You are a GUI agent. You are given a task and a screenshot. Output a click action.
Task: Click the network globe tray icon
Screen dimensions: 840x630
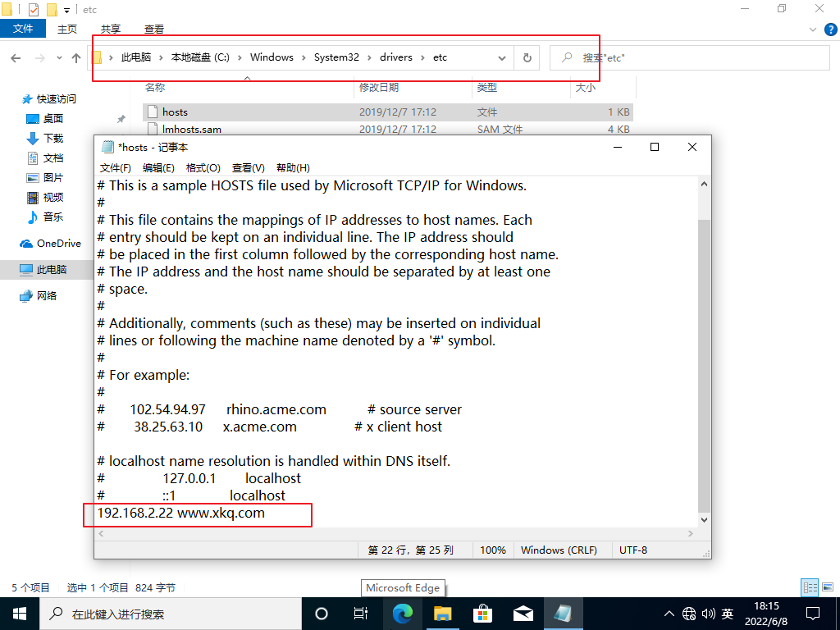(x=689, y=614)
